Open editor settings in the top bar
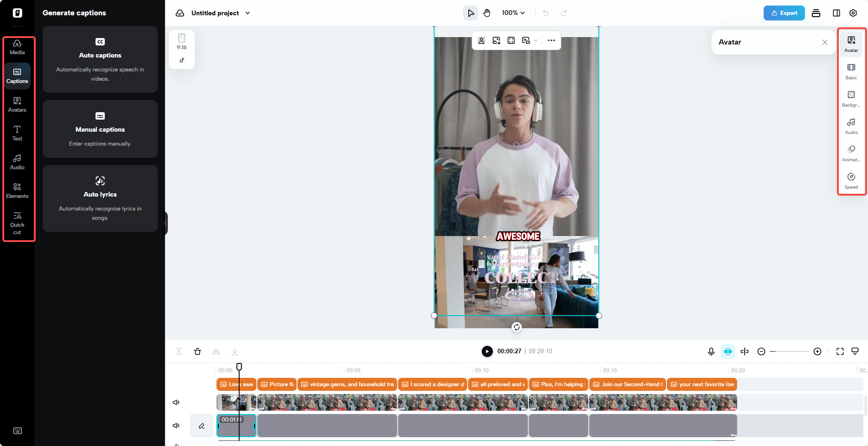The height and width of the screenshot is (446, 868). tap(853, 13)
